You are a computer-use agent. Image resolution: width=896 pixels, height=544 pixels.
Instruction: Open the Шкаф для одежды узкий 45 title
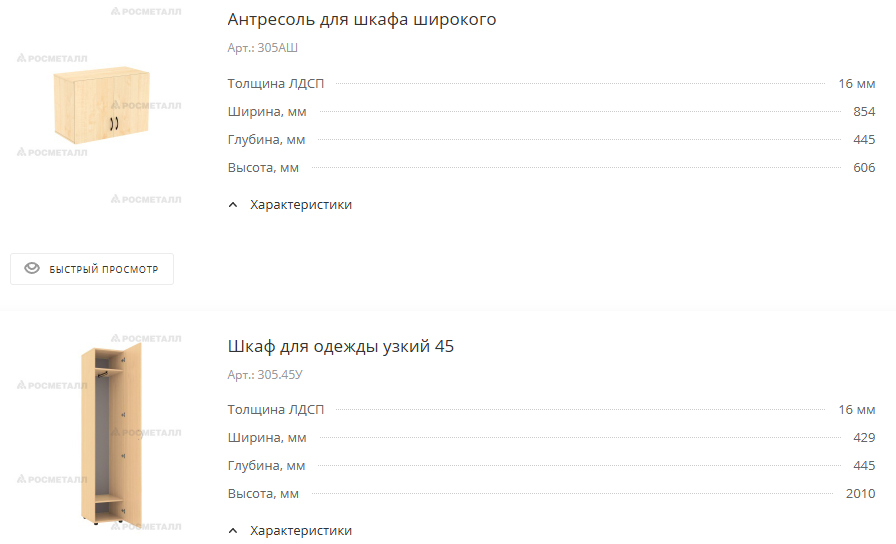341,346
